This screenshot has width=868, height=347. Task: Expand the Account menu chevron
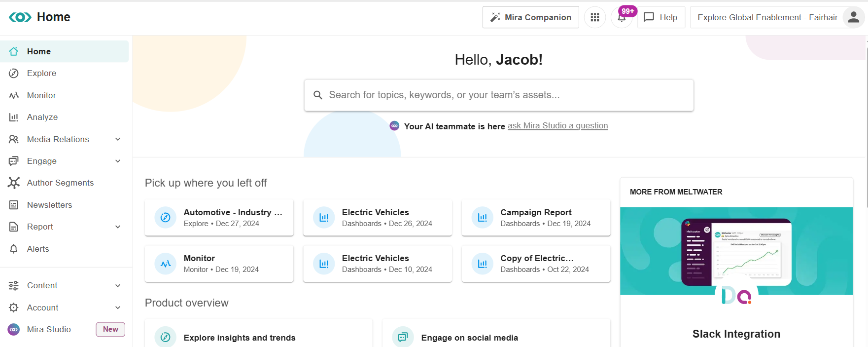(x=118, y=308)
